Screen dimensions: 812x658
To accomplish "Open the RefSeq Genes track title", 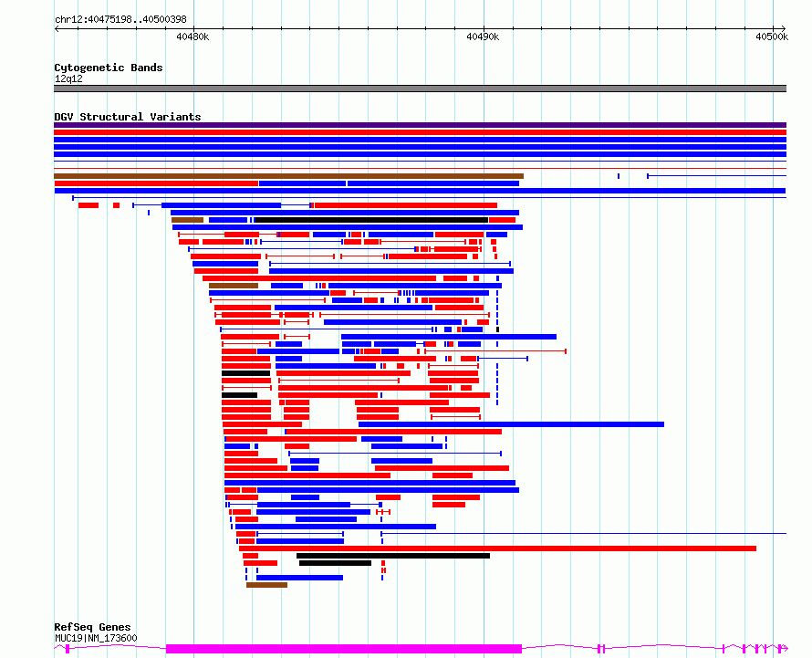I will 92,627.
